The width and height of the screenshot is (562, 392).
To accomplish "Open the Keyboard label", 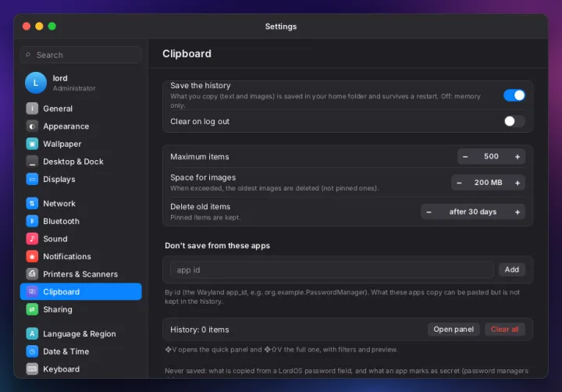I will click(62, 369).
